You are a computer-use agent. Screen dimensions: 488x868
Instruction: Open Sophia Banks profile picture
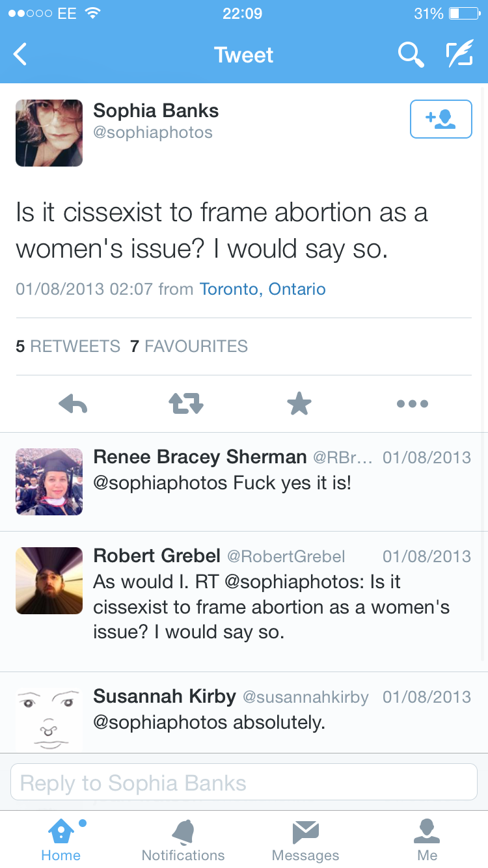coord(49,133)
